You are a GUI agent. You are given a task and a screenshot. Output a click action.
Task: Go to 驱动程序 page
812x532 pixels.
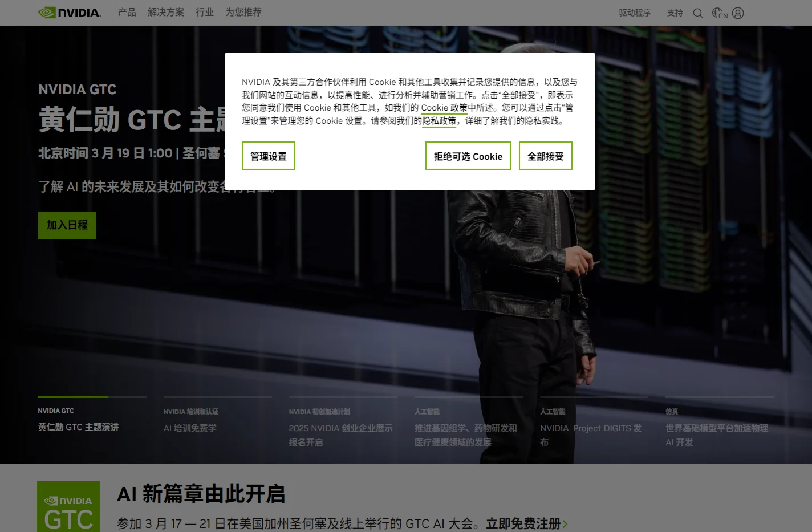tap(635, 13)
